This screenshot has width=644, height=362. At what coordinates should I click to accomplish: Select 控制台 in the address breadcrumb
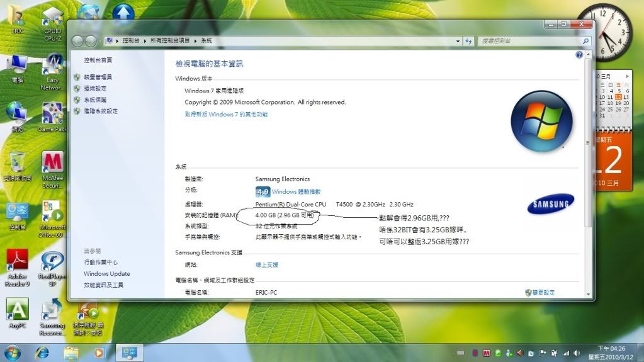click(x=130, y=40)
